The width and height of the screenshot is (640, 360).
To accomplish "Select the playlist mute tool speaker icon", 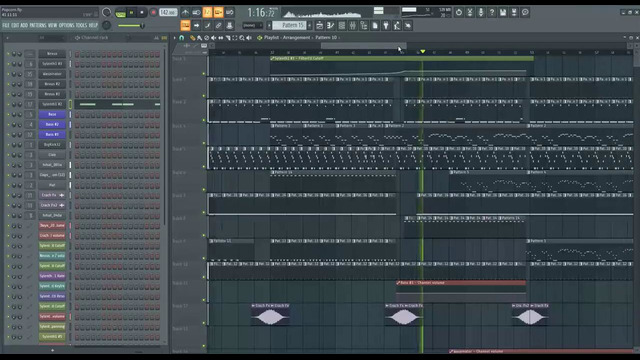I will (x=213, y=38).
